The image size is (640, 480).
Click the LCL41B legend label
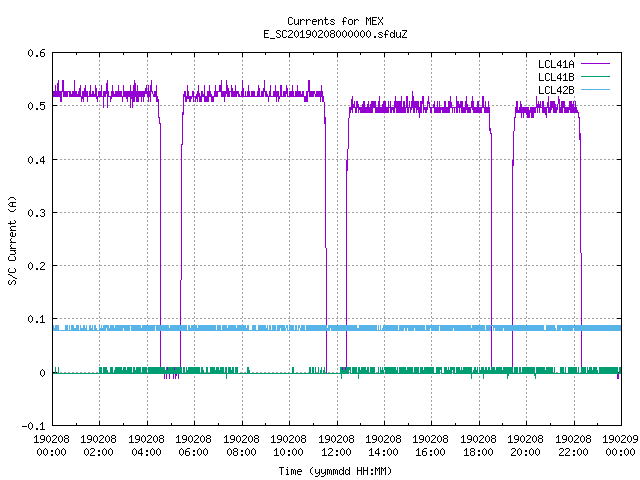(x=556, y=77)
